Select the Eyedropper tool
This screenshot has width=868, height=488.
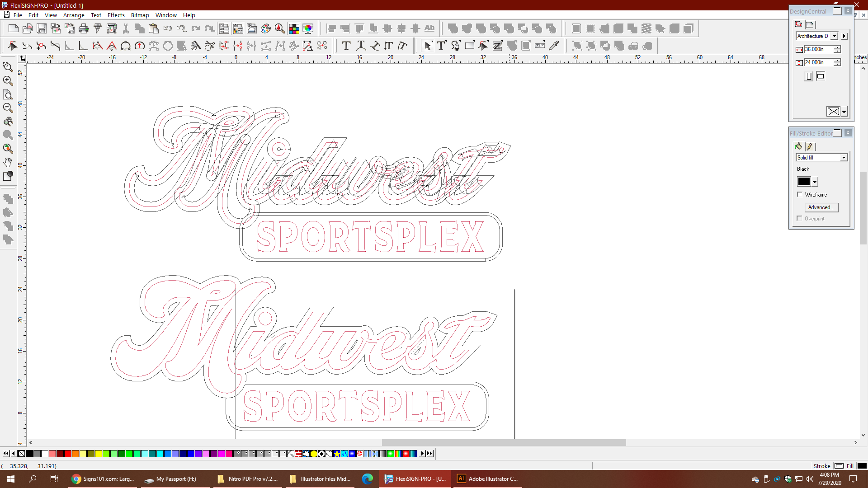coord(554,46)
